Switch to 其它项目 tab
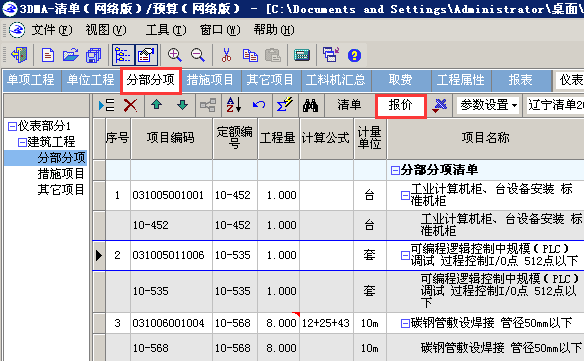Viewport: 584px width, 361px height. (x=270, y=80)
